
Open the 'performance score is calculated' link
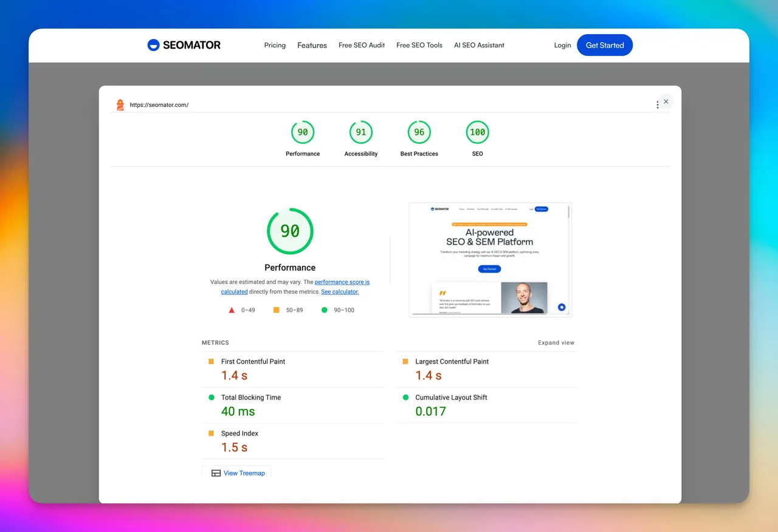(x=295, y=287)
